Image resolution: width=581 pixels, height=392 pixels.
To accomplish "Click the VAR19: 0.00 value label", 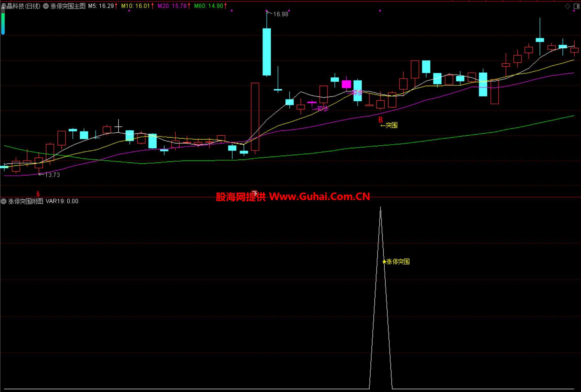I will click(62, 201).
